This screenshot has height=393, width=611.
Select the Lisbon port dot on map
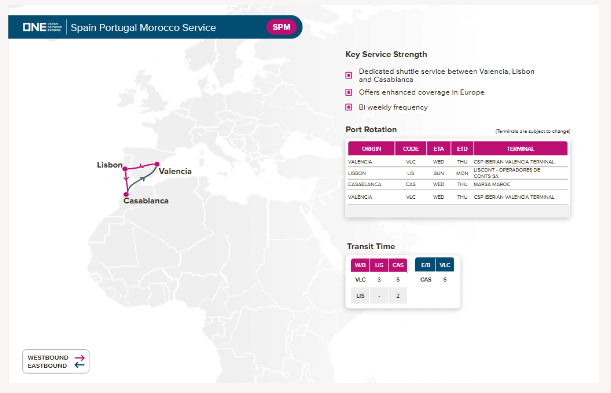coord(125,169)
